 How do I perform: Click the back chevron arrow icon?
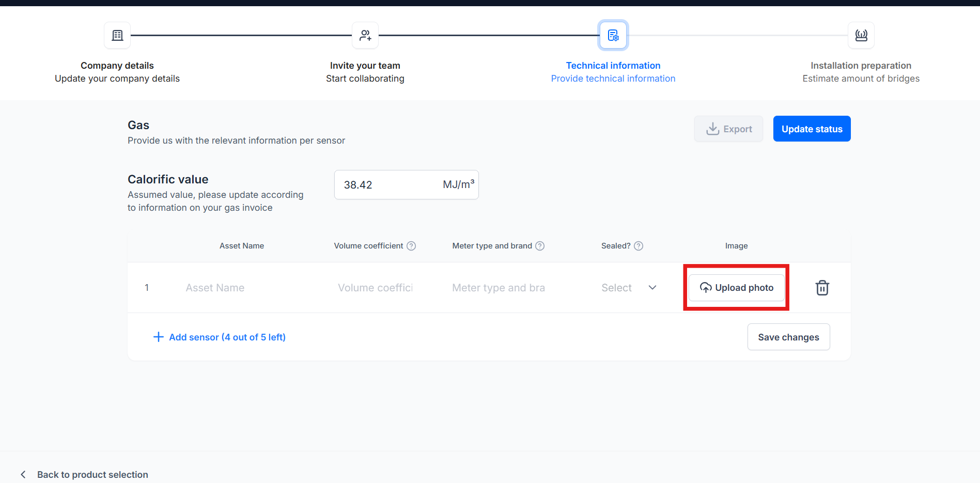(23, 474)
